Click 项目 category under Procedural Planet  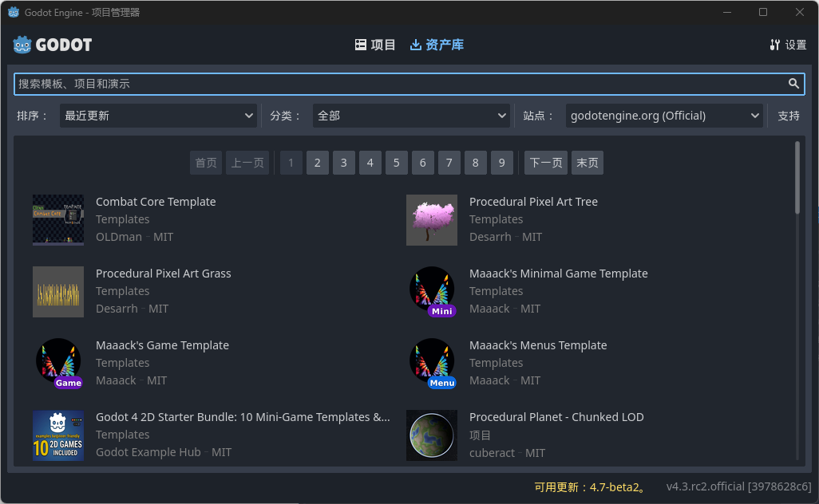click(480, 435)
